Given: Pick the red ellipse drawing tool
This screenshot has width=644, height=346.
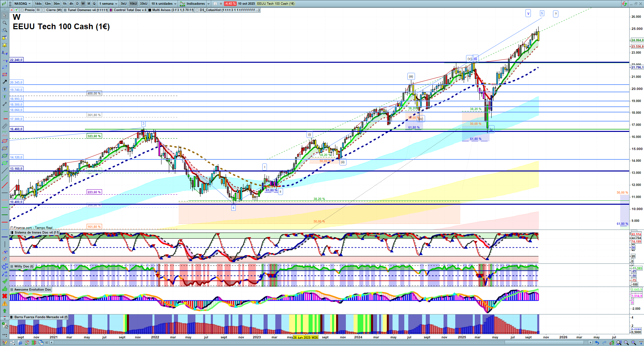Looking at the screenshot, I should pyautogui.click(x=4, y=141).
